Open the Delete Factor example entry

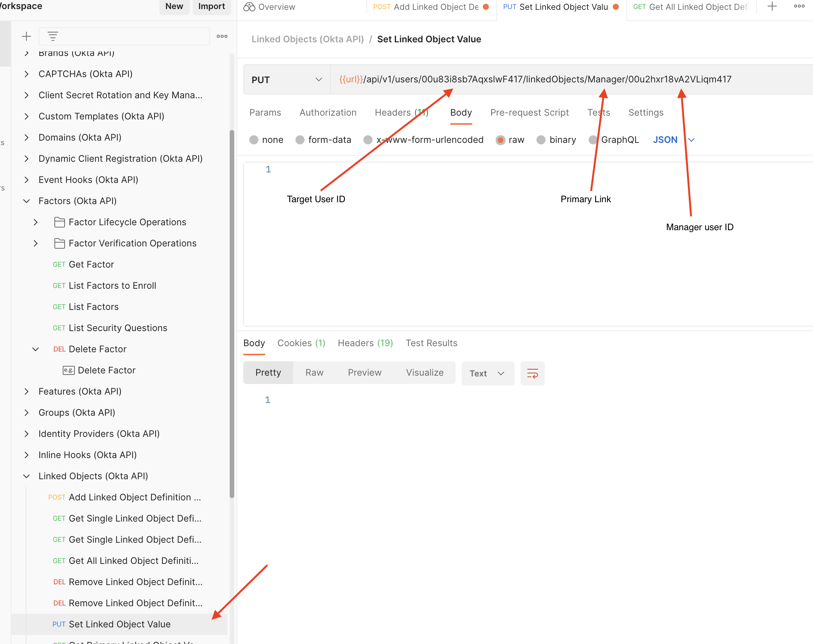(x=107, y=370)
